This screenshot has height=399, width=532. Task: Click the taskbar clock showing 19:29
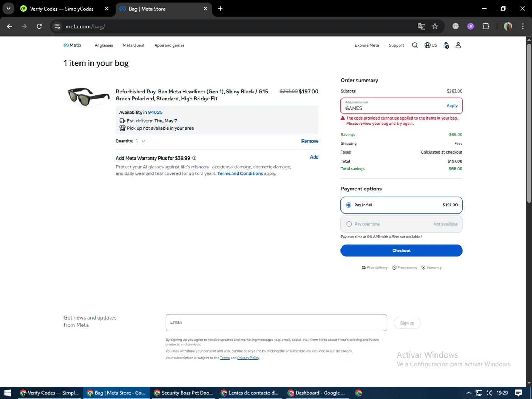(x=502, y=393)
